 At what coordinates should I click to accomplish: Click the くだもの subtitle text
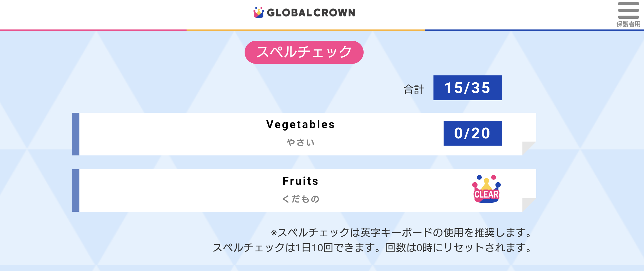pyautogui.click(x=301, y=199)
